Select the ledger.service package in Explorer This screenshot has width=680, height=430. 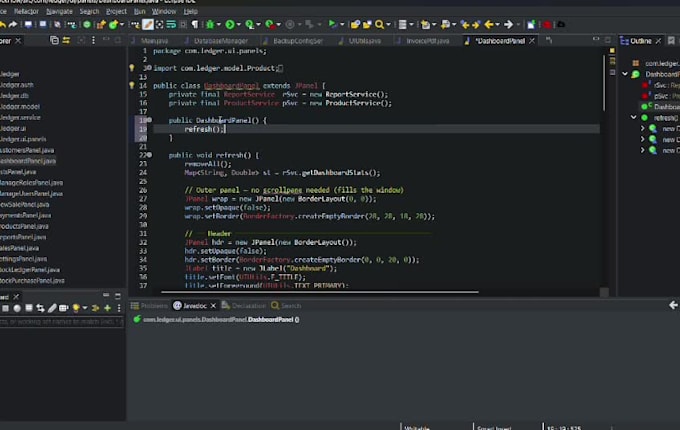pyautogui.click(x=20, y=117)
